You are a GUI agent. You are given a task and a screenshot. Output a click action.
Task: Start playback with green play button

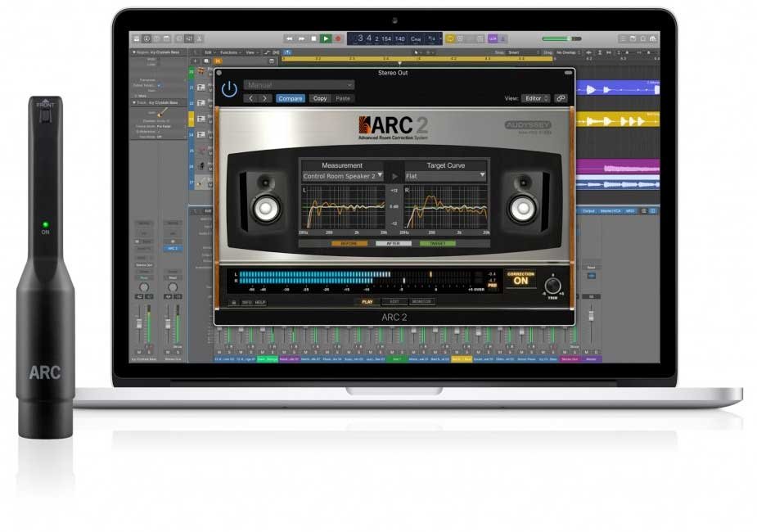(326, 38)
